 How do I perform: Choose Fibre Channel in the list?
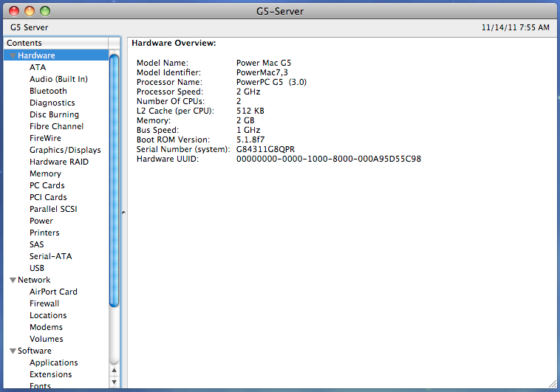(x=56, y=126)
